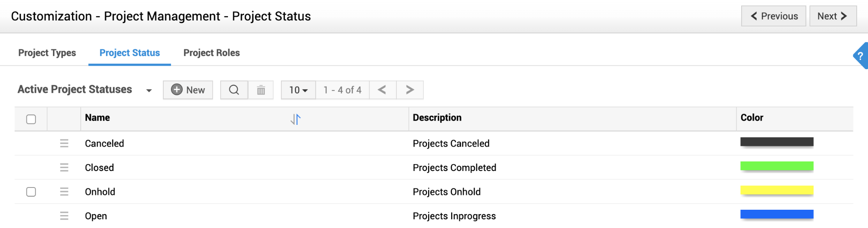
Task: Expand Active Project Statuses filter dropdown
Action: 149,91
